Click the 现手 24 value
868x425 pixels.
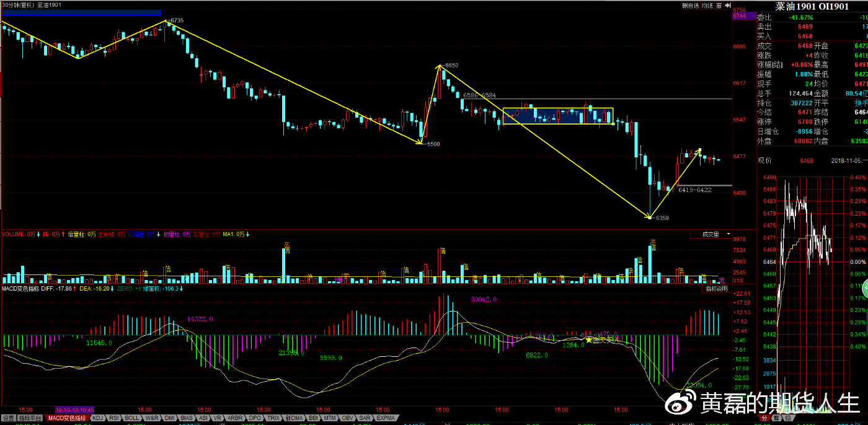[808, 84]
